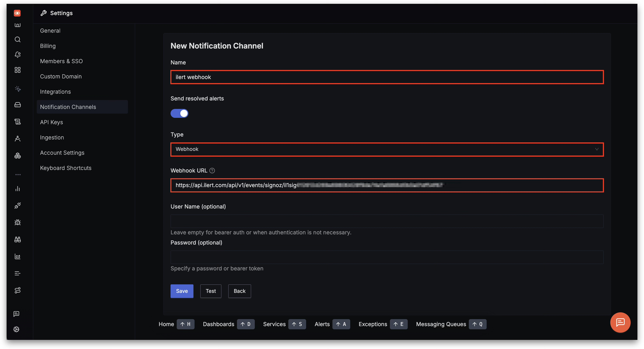Click the bug exceptions icon in sidebar
This screenshot has height=349, width=644.
[17, 222]
